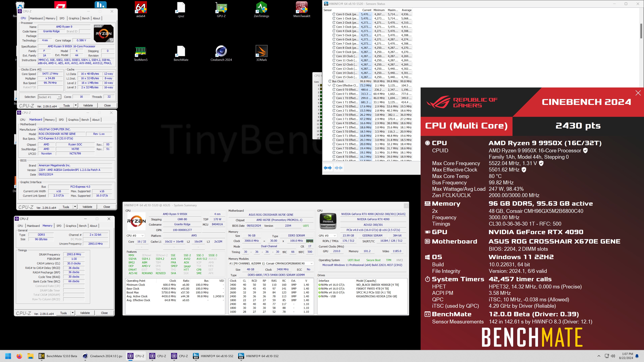
Task: Click the Memory tab in top CPU-Z window
Action: [x=50, y=18]
